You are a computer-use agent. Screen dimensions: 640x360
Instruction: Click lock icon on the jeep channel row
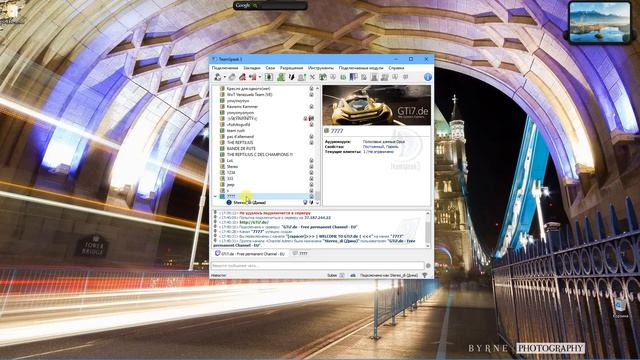point(311,184)
